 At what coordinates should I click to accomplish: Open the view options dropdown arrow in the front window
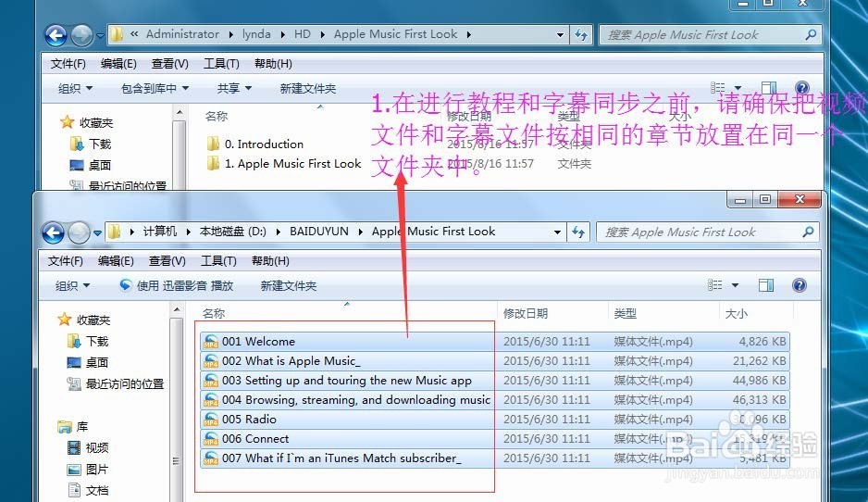pos(735,285)
